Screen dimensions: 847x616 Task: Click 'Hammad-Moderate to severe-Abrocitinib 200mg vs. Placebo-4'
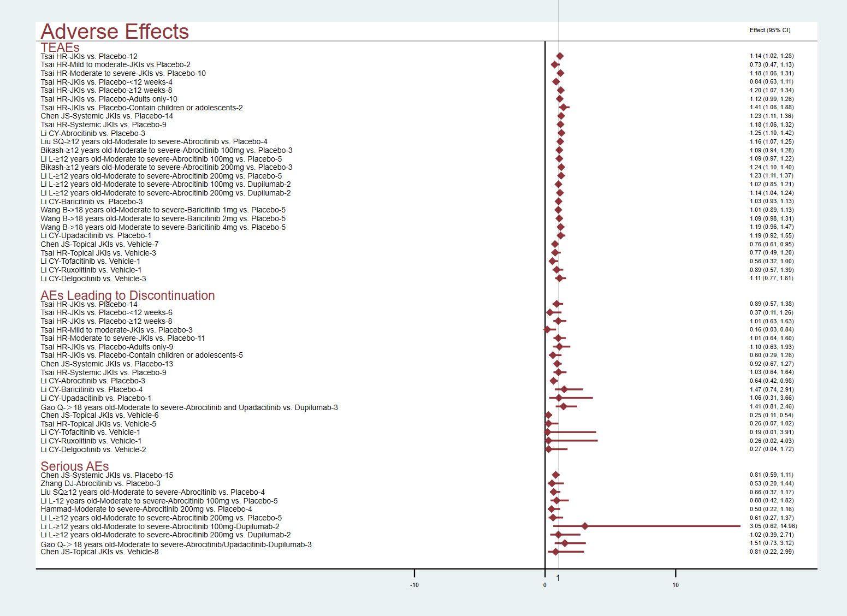click(x=146, y=509)
